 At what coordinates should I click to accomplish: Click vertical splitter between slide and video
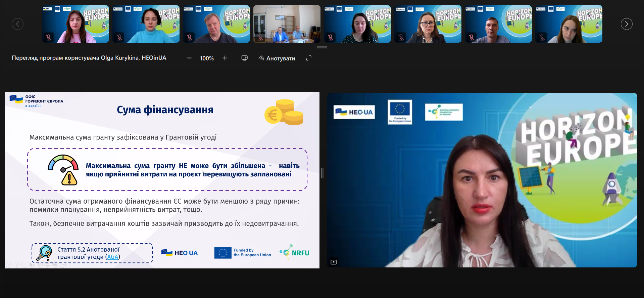(x=322, y=173)
